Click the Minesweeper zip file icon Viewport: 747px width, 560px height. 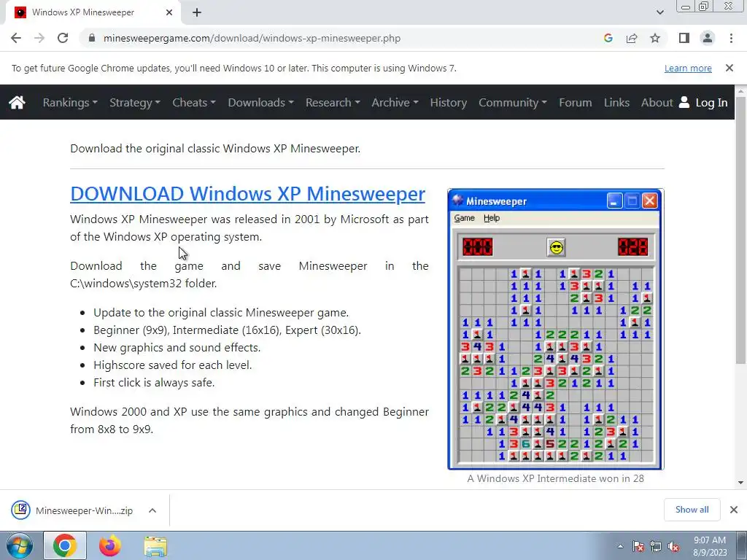21,510
